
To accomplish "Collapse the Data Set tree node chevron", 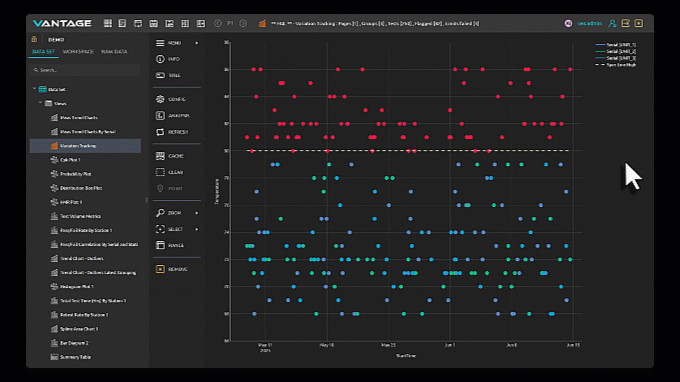I will pyautogui.click(x=34, y=89).
